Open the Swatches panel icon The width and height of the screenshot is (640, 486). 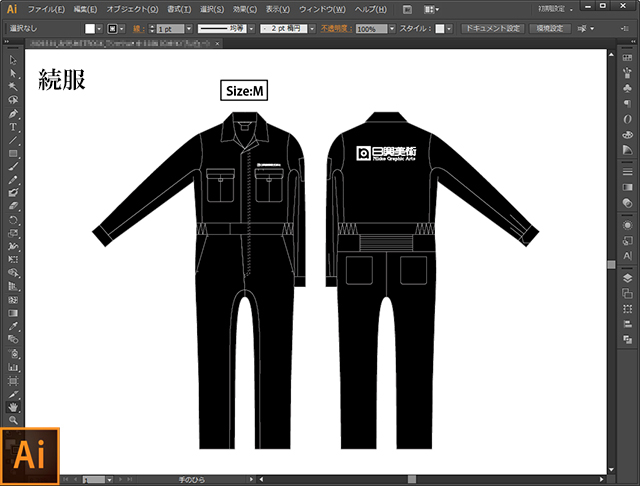tap(627, 58)
